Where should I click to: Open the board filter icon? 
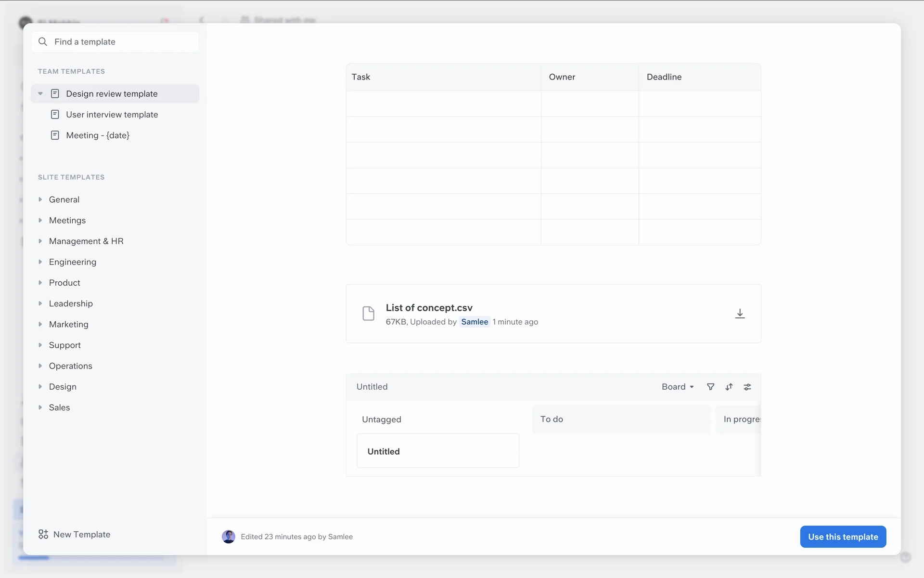click(x=710, y=387)
